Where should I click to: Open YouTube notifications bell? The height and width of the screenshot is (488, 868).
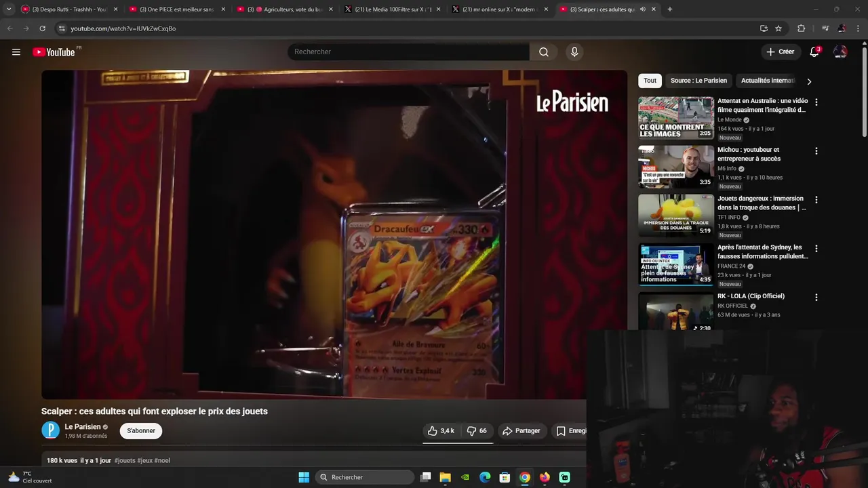(814, 52)
